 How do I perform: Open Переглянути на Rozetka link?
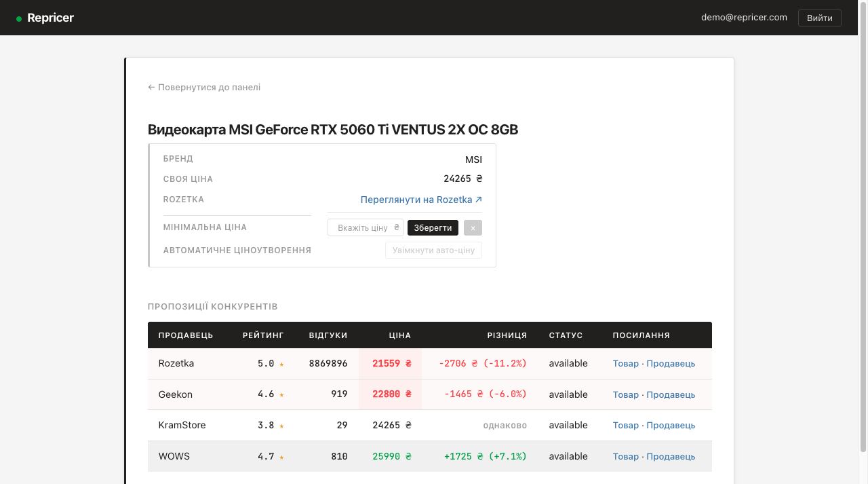click(x=421, y=200)
